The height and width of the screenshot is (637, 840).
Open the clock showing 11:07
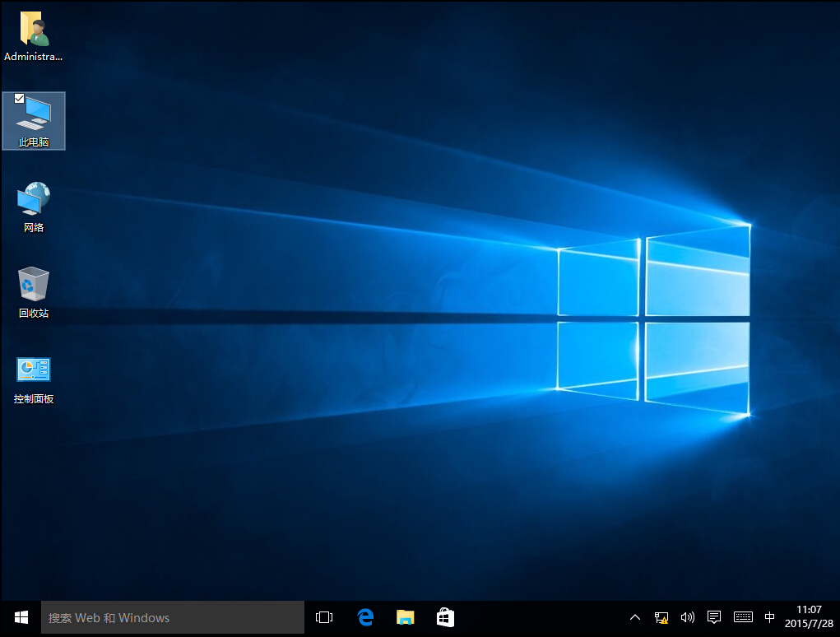809,617
